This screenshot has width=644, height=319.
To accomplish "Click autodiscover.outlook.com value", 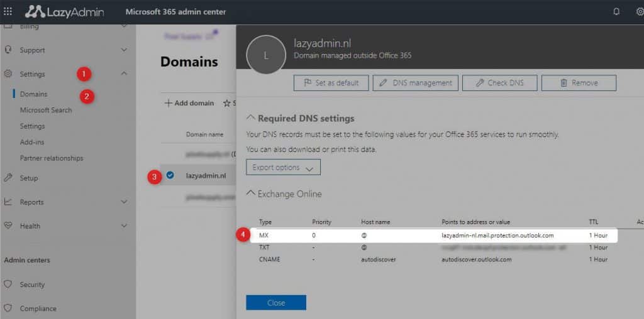I will (477, 259).
